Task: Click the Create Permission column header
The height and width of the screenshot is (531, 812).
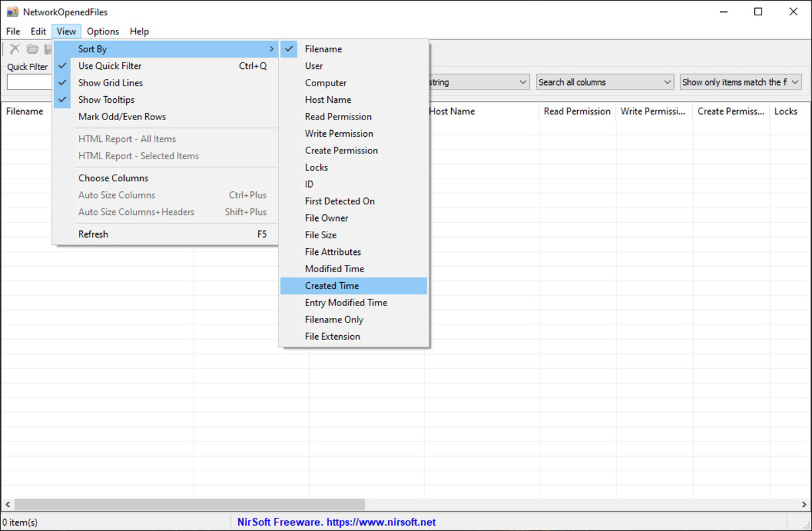Action: 731,112
